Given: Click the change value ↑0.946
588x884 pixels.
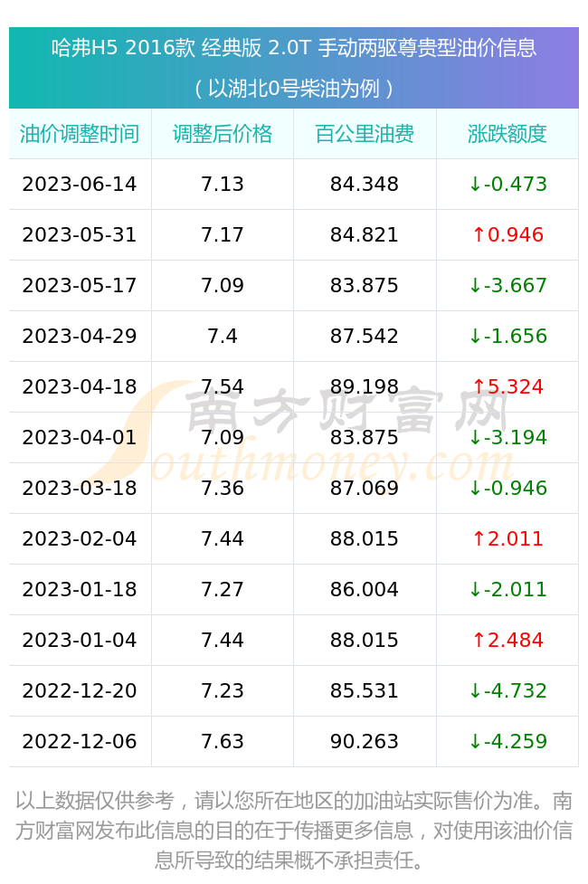Looking at the screenshot, I should (x=508, y=234).
